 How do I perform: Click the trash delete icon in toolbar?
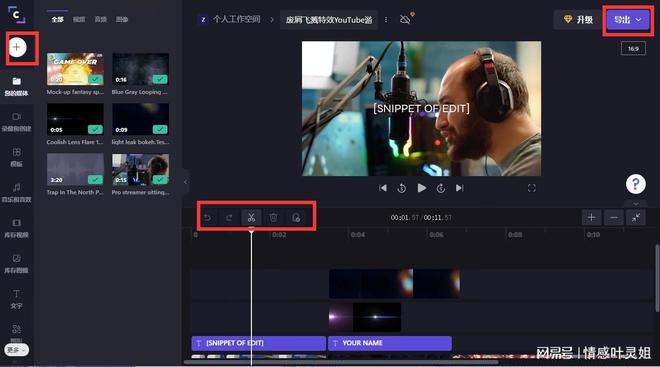click(x=274, y=218)
